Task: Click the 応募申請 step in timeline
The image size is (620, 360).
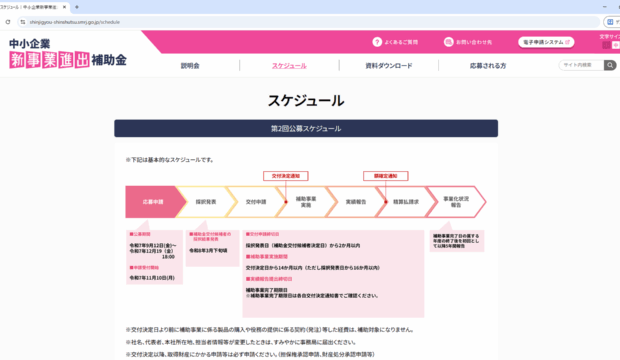Action: click(153, 202)
